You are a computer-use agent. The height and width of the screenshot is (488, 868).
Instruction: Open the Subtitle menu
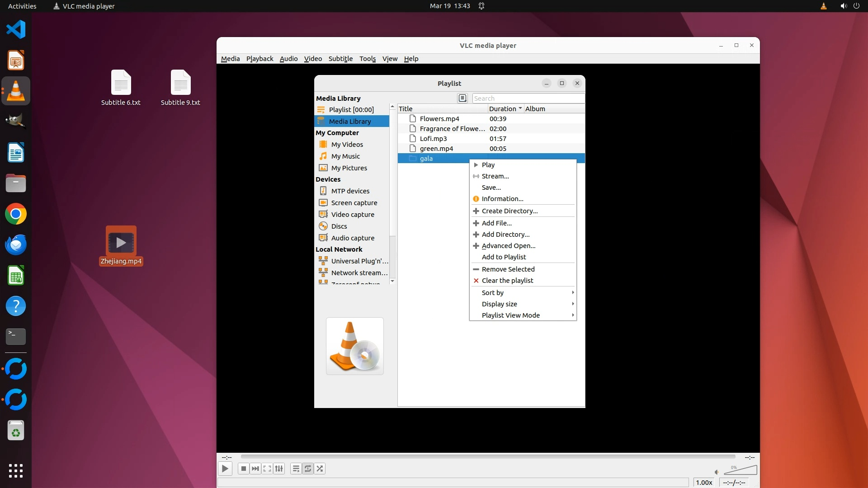pyautogui.click(x=340, y=59)
